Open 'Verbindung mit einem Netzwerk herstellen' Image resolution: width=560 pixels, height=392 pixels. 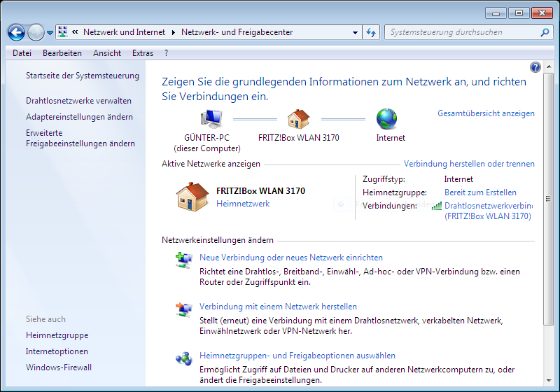pyautogui.click(x=278, y=307)
